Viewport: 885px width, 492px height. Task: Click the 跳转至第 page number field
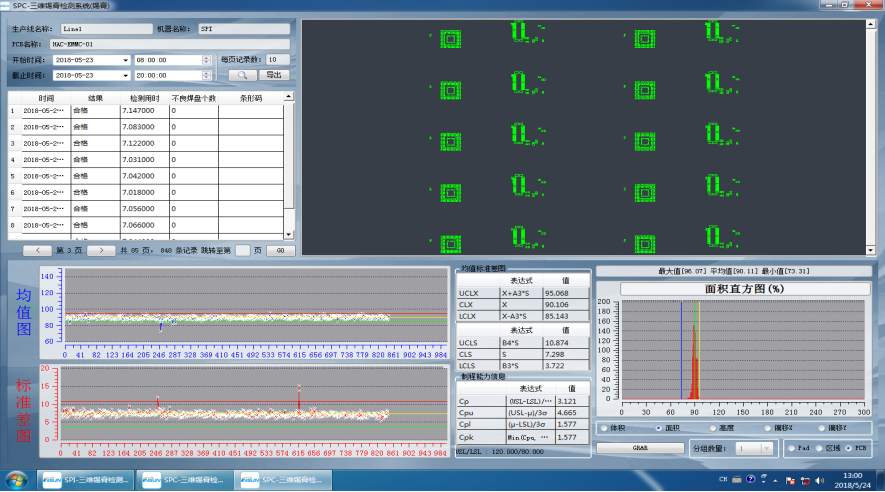[x=243, y=251]
